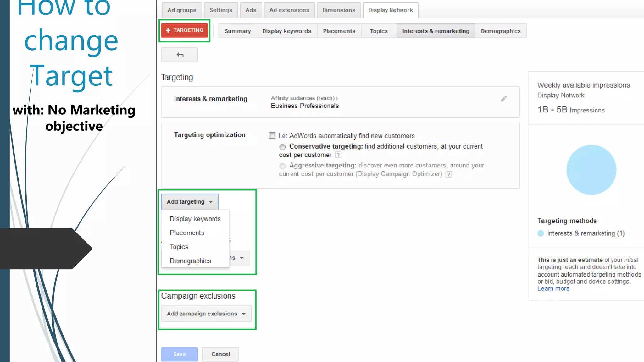Select the Display Network tab
Viewport: 644px width, 362px height.
pos(391,10)
